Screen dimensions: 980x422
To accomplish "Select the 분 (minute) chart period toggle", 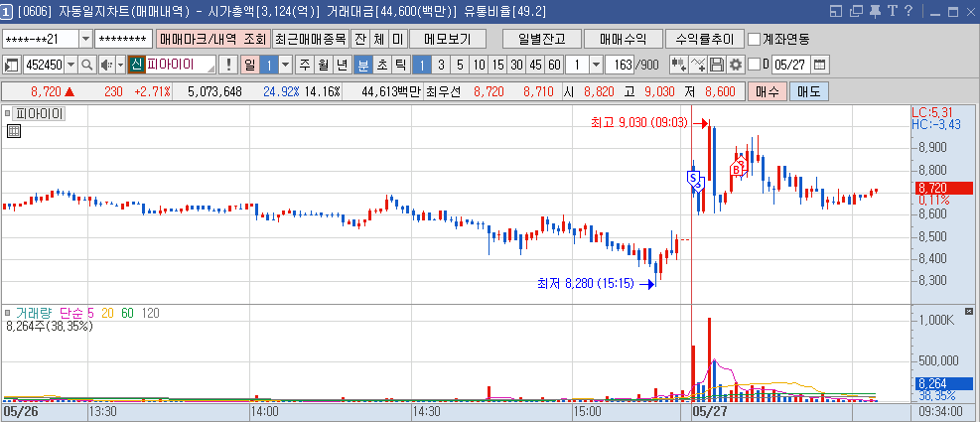I will tap(362, 65).
